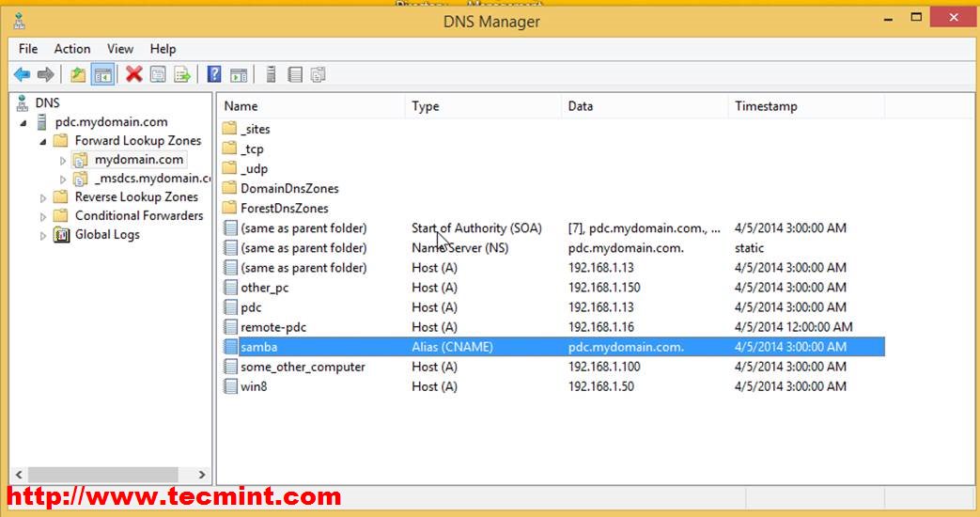Expand Reverse Lookup Zones node
980x517 pixels.
click(x=43, y=198)
